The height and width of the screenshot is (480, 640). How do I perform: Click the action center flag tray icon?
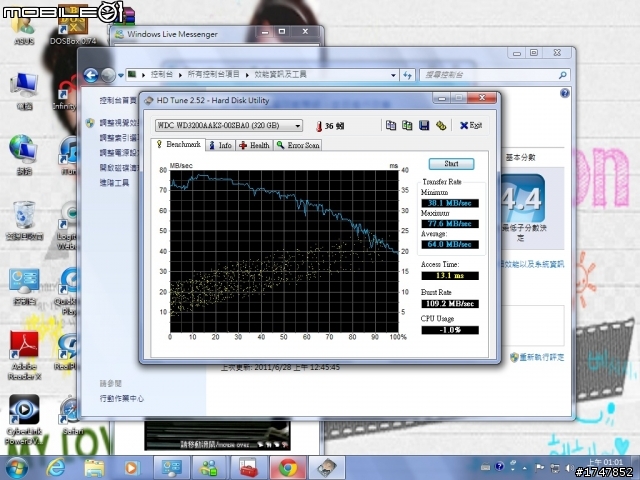coord(539,467)
